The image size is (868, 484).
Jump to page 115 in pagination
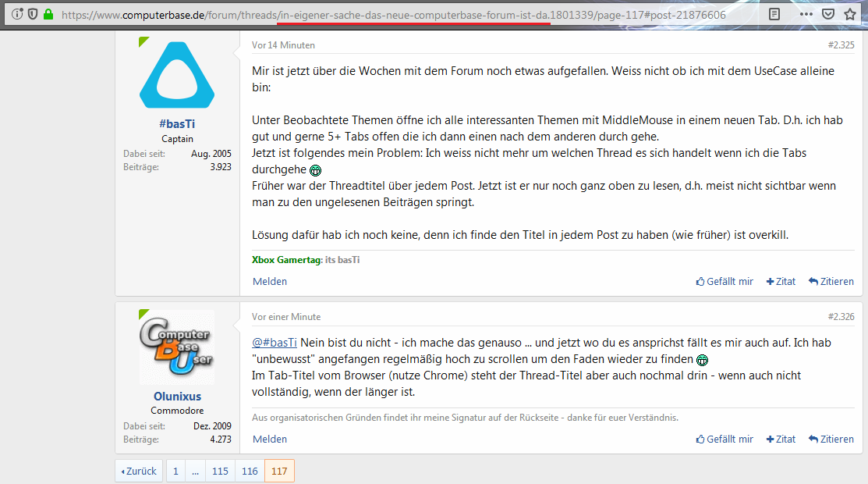click(221, 472)
